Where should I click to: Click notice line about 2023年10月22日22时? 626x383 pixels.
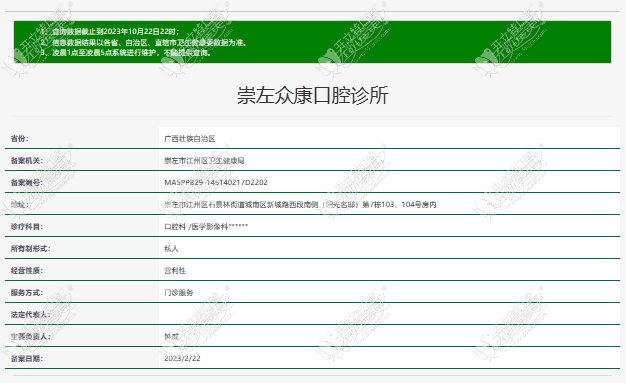110,32
